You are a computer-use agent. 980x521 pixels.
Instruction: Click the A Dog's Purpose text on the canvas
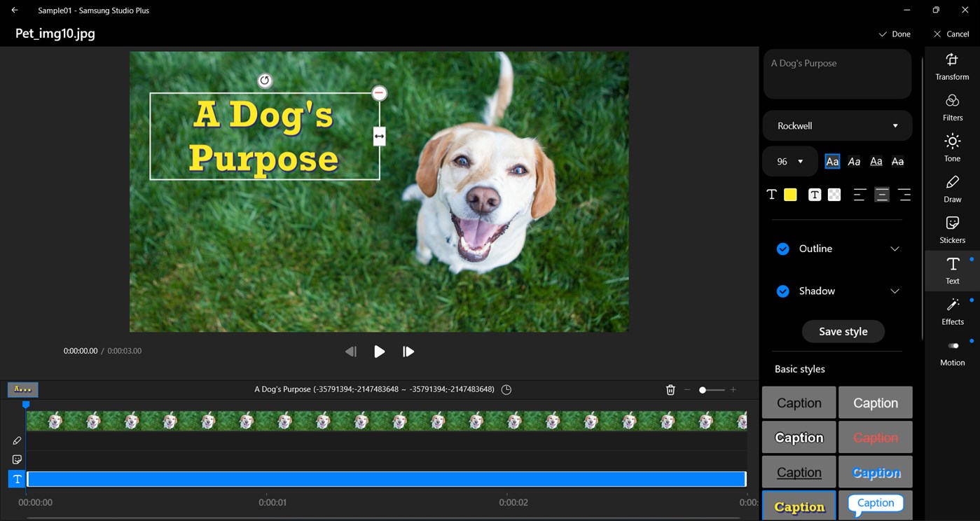[x=263, y=137]
